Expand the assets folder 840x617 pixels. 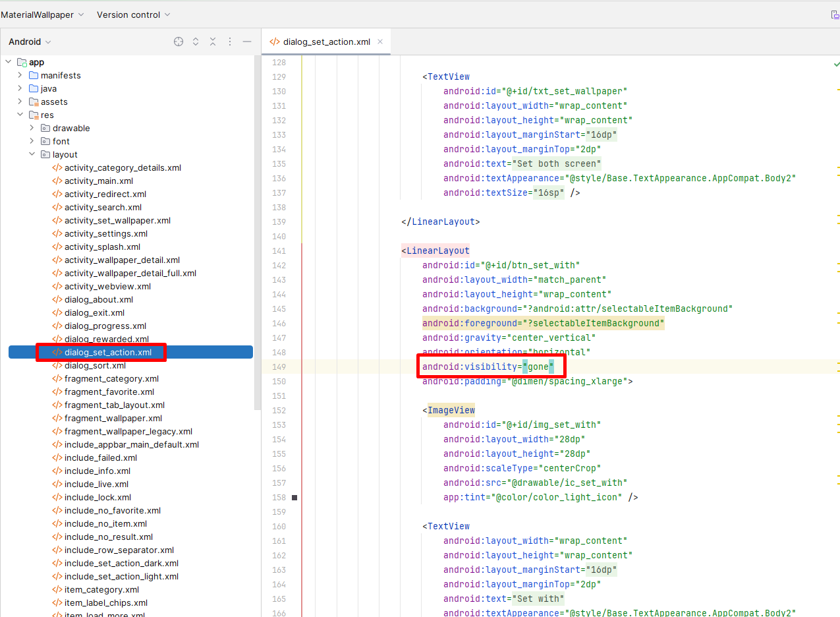click(20, 102)
